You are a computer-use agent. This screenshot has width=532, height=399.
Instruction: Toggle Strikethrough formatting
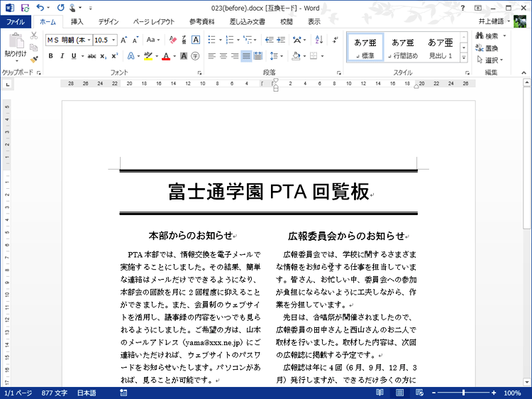click(x=92, y=56)
